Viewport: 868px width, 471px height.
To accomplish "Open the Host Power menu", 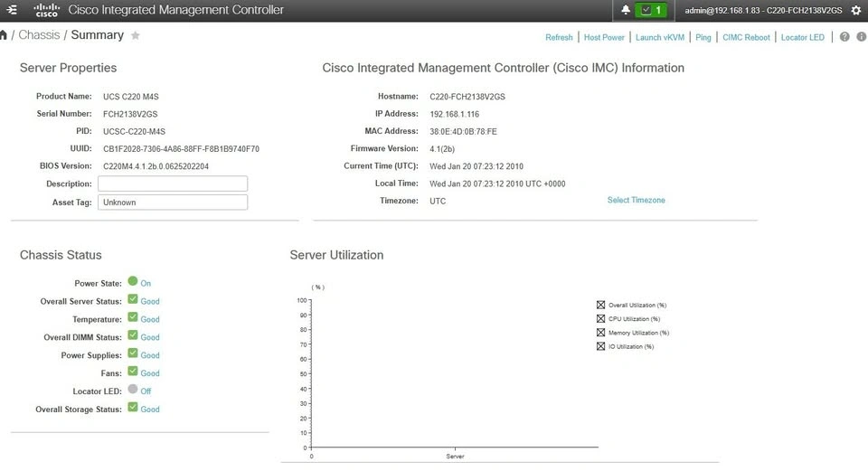I will (604, 38).
